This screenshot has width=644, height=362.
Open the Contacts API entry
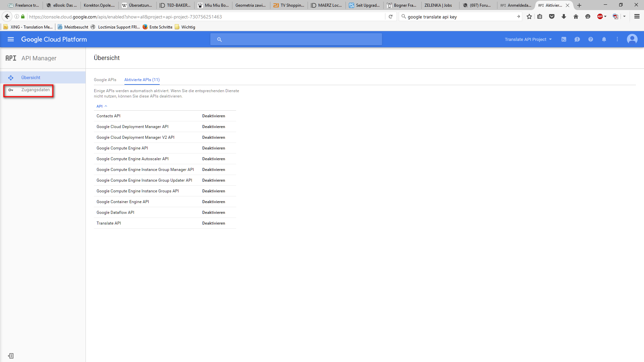108,116
